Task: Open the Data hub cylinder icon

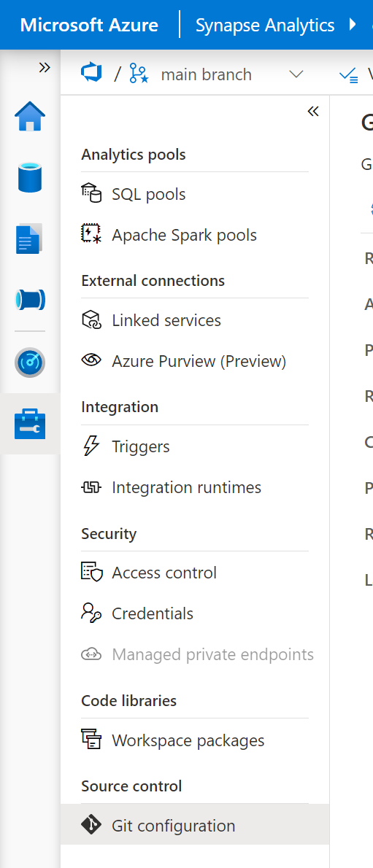Action: [x=30, y=177]
